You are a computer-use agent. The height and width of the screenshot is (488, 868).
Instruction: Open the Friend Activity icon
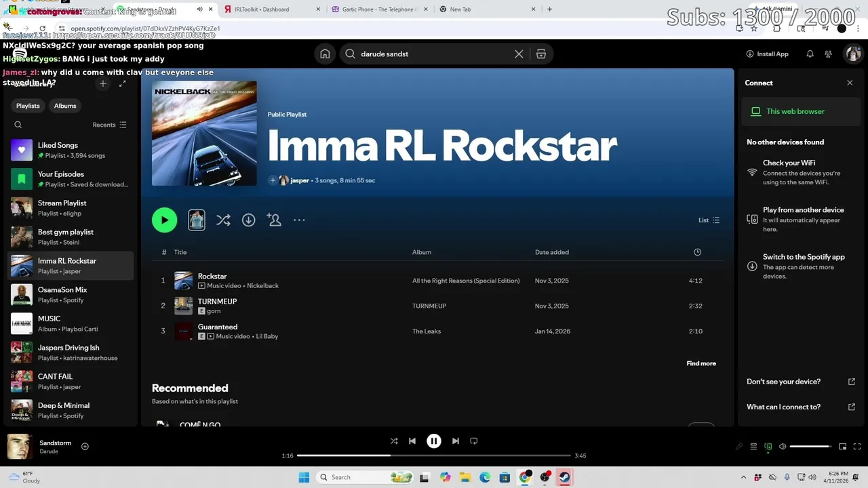click(x=829, y=54)
